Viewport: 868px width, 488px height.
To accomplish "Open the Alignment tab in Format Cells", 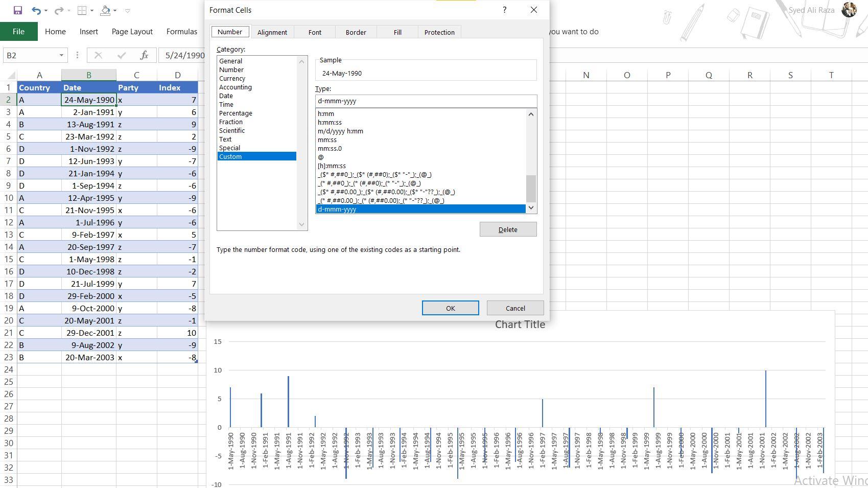I will [x=272, y=32].
